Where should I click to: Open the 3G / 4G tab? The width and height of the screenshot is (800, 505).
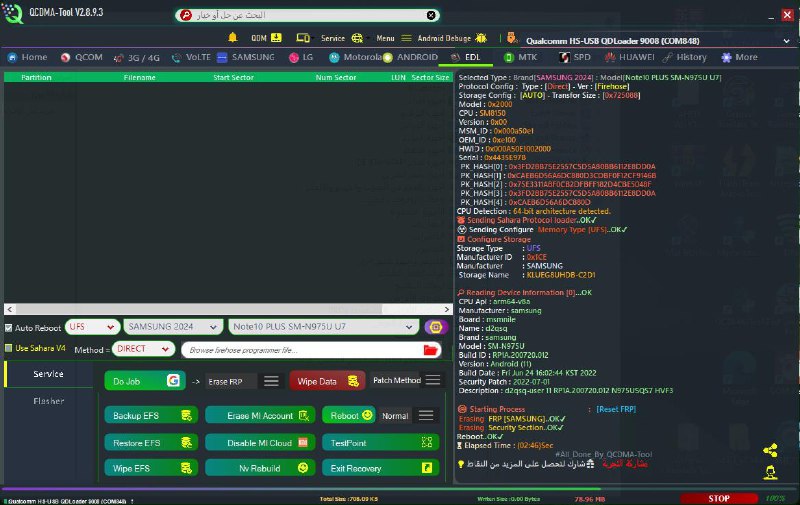137,58
